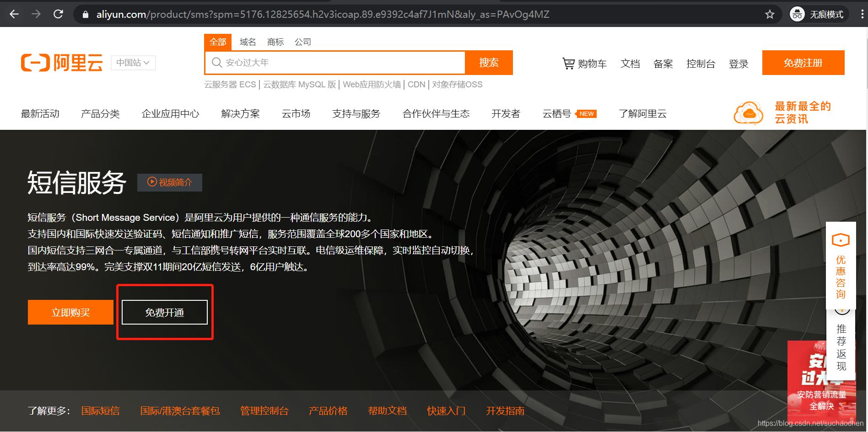This screenshot has width=868, height=432.
Task: Open the shopping cart icon
Action: [568, 64]
